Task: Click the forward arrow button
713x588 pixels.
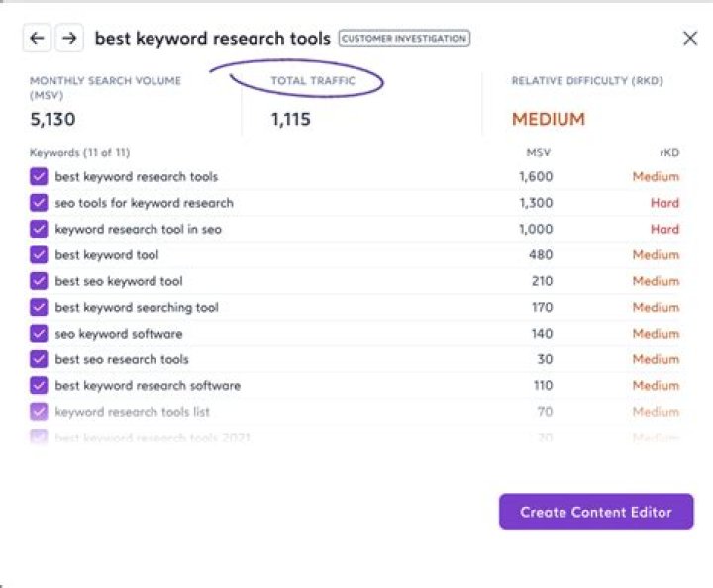Action: [68, 39]
